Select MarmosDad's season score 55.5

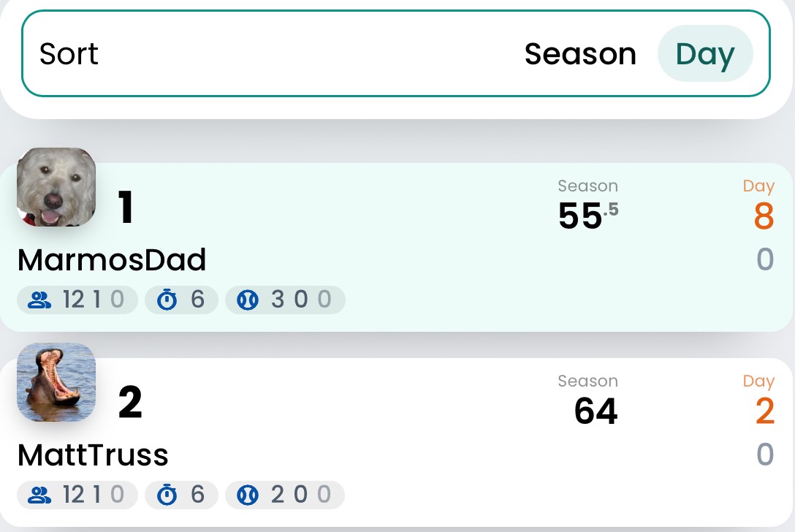588,216
